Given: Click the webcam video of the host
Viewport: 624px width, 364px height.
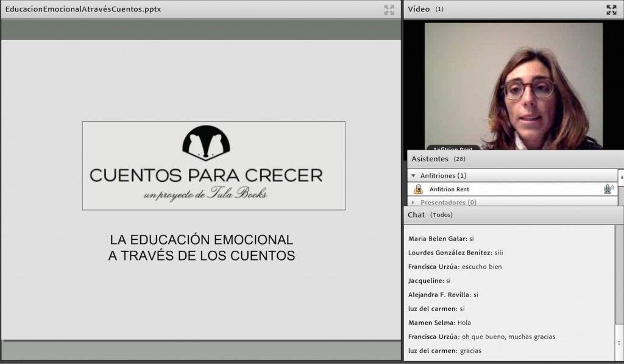Looking at the screenshot, I should tap(513, 86).
